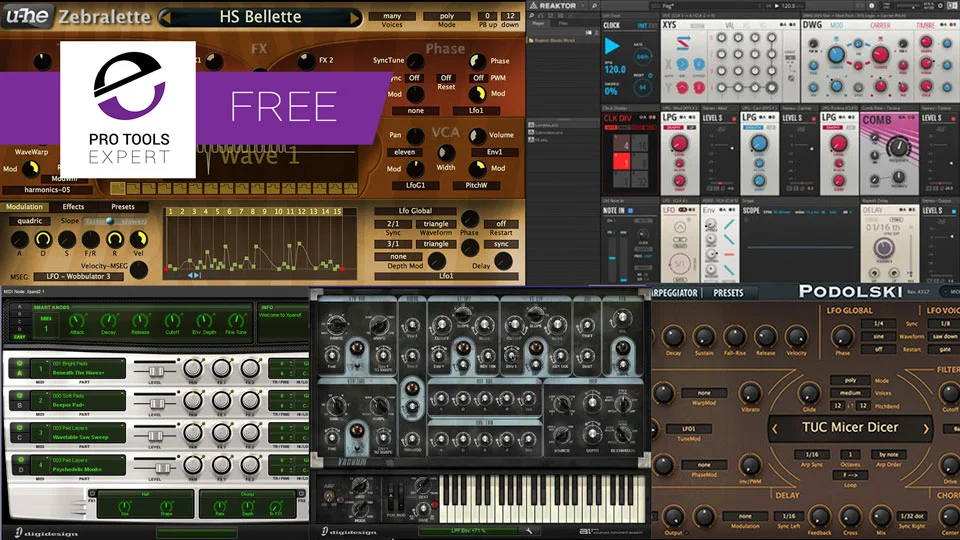
Task: Open the Podolski ARPEGGIATOR tab
Action: point(674,293)
